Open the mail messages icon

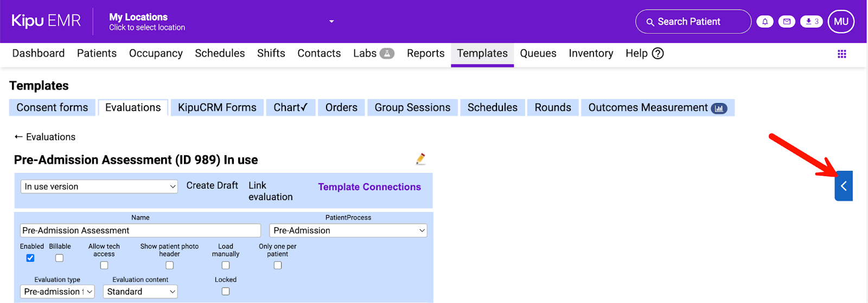point(787,22)
